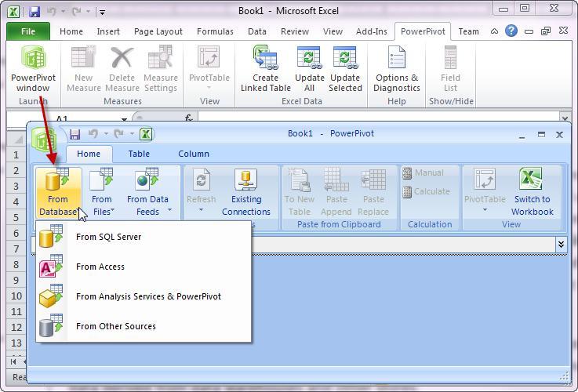Launch the PowerPivot window icon in Excel ribbon
The image size is (578, 392).
point(33,69)
